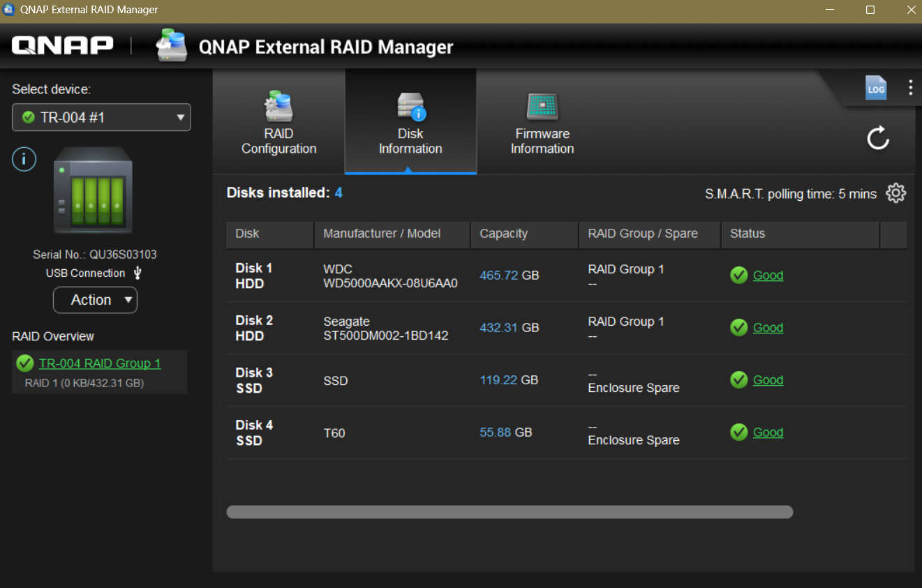Click Disk 2 green status check icon
Viewport: 922px width, 588px height.
tap(738, 328)
